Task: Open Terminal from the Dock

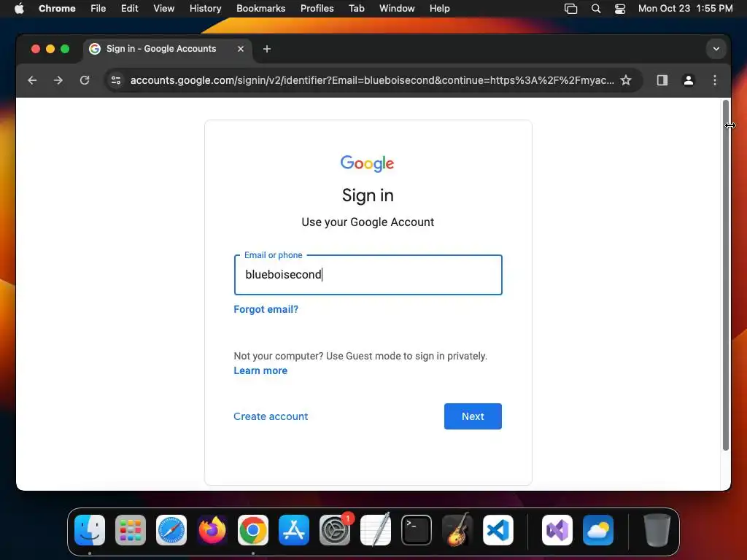Action: [417, 530]
